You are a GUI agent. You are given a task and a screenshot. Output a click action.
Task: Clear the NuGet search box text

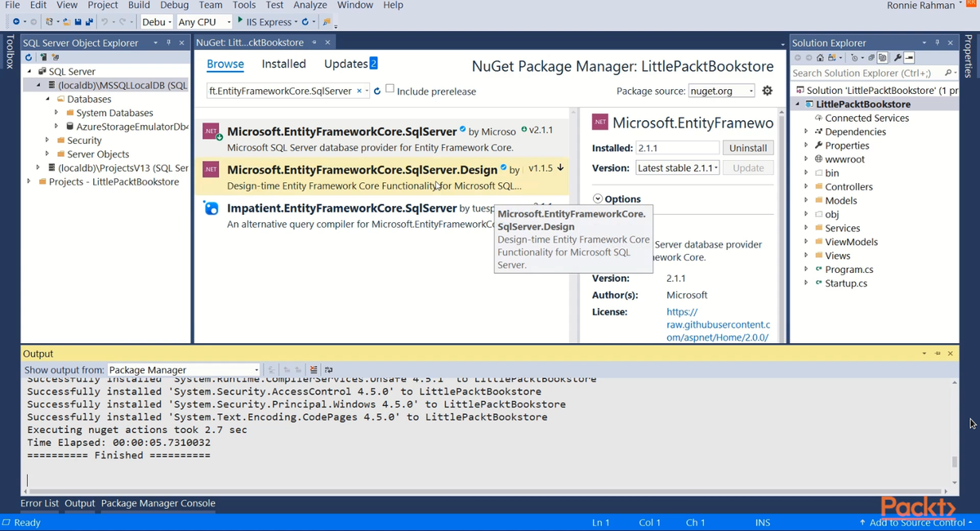[x=359, y=91]
